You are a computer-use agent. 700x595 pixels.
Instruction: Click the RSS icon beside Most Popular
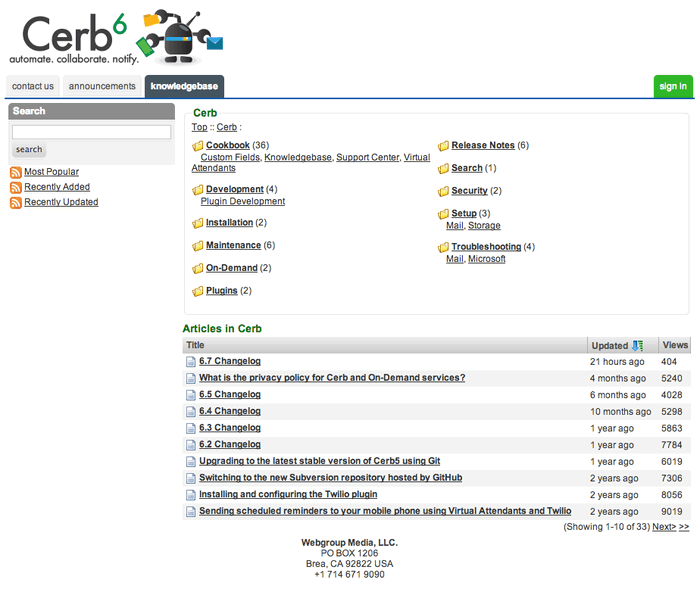tap(16, 172)
